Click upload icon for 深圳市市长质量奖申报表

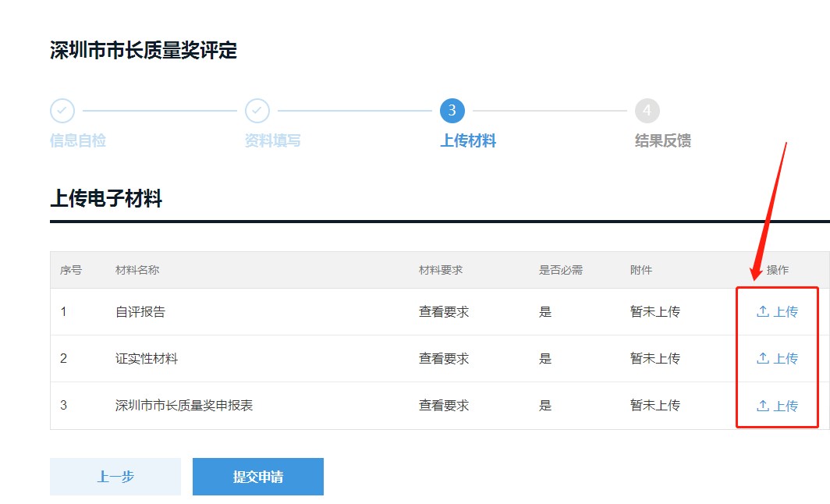pyautogui.click(x=762, y=406)
